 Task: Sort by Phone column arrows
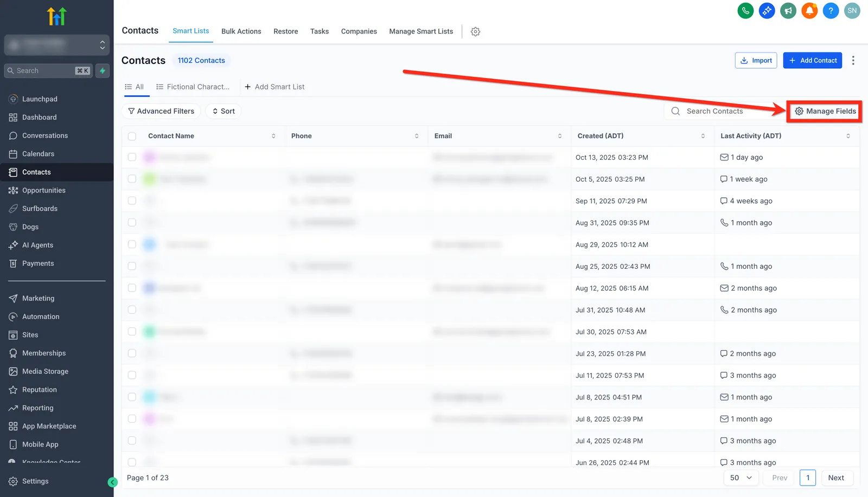click(x=417, y=136)
